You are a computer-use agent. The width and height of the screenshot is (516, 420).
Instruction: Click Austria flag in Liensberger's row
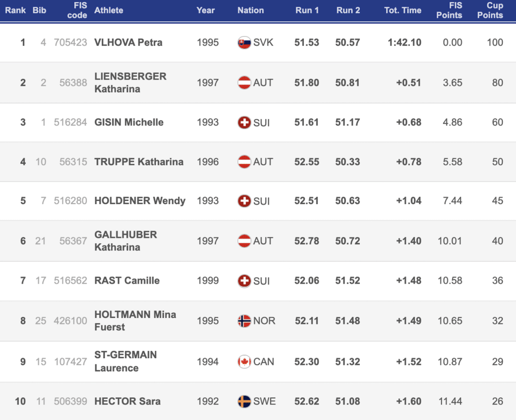(244, 83)
